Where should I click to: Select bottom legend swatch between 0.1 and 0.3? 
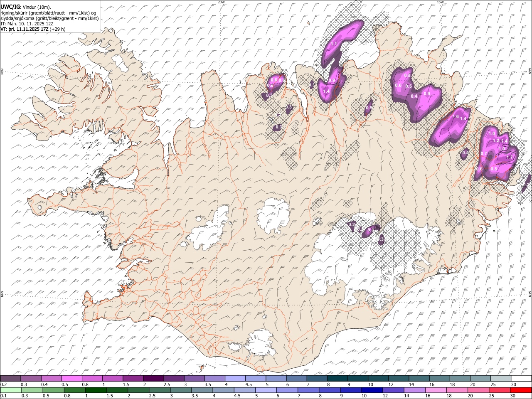[x=11, y=390]
